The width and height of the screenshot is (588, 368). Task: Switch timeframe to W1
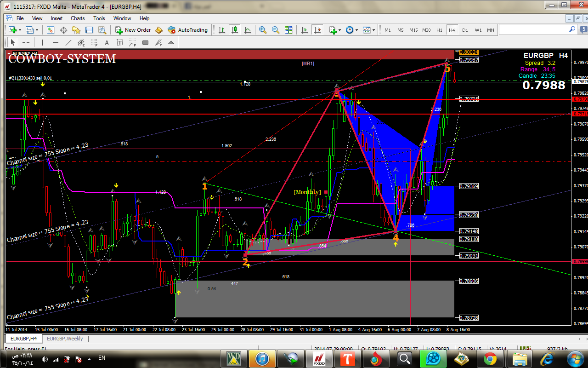pyautogui.click(x=478, y=30)
